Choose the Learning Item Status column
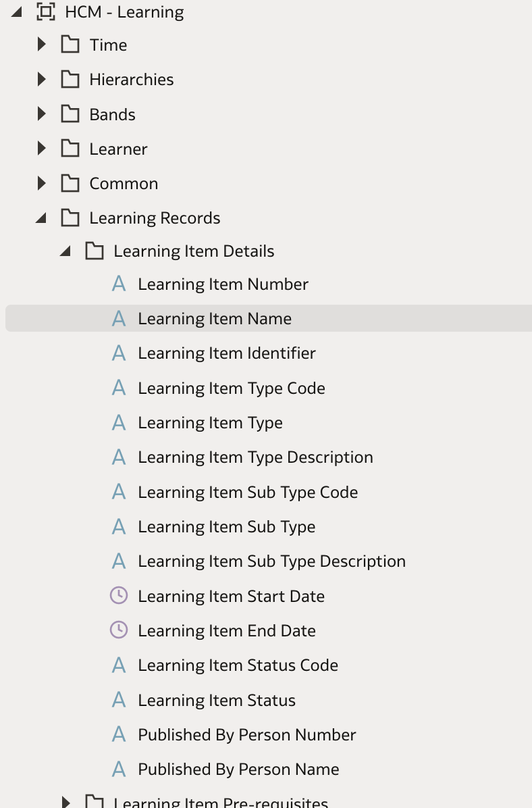The image size is (532, 808). pos(216,701)
